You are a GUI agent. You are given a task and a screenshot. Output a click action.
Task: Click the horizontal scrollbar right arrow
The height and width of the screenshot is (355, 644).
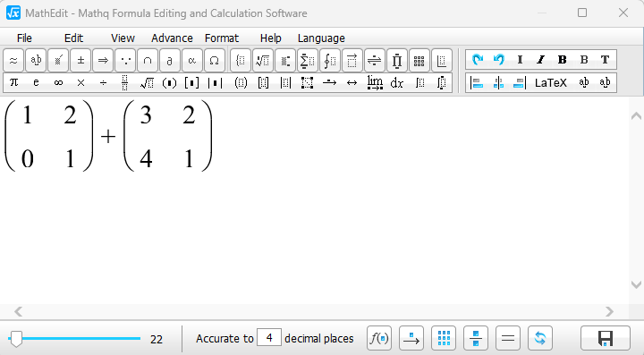tap(609, 312)
